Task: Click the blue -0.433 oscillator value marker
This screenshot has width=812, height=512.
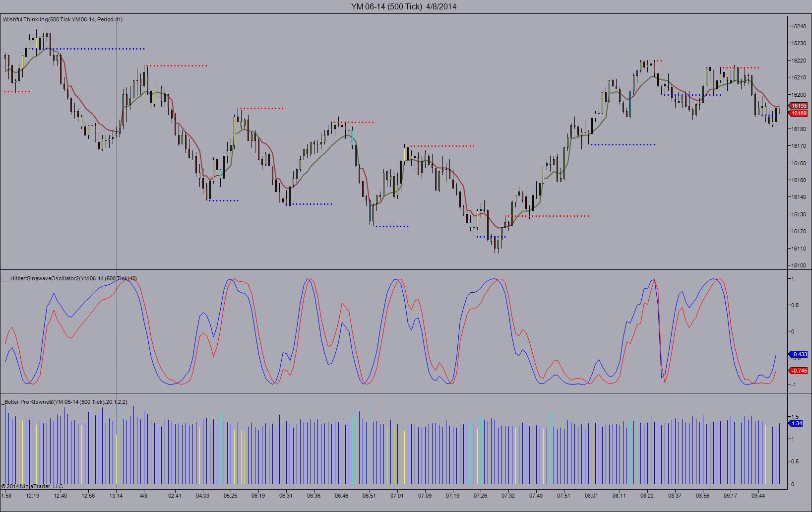Action: (799, 354)
